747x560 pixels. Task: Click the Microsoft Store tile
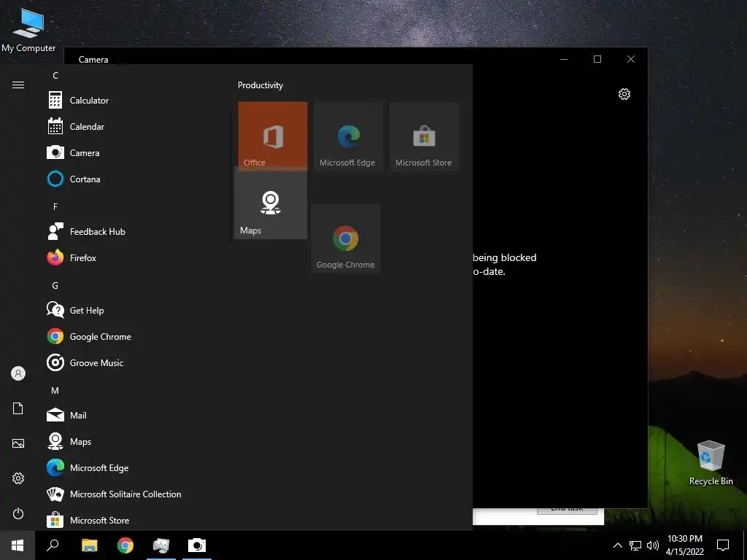[424, 136]
